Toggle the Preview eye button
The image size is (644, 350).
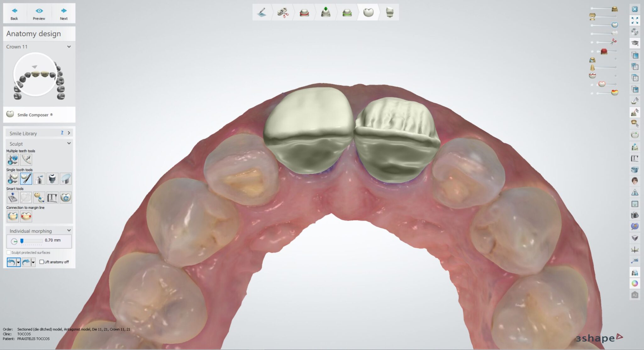(x=39, y=14)
